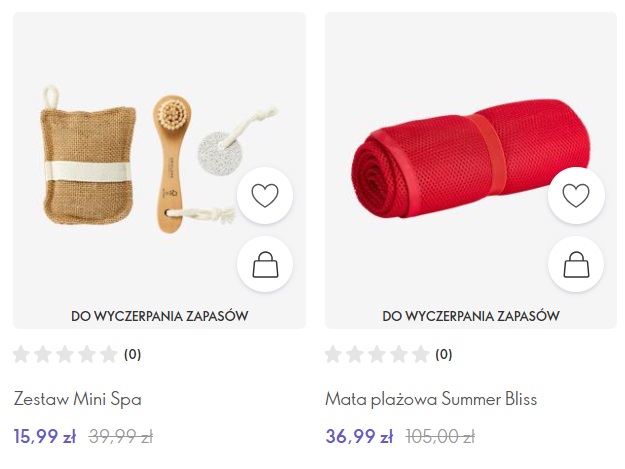Add Mata plażowa Summer Bliss to bag

coord(576,264)
